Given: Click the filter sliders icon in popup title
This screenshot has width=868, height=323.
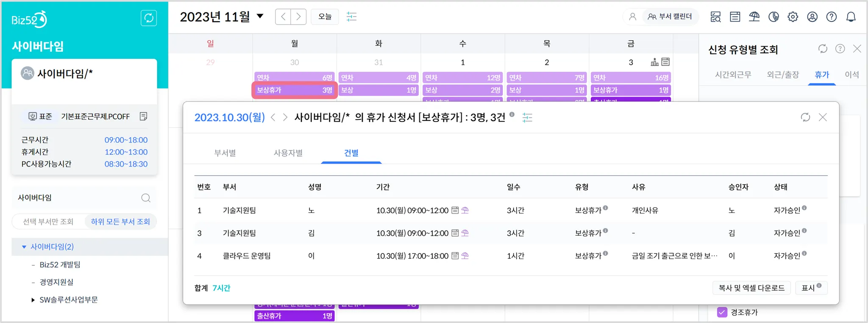Looking at the screenshot, I should coord(527,117).
